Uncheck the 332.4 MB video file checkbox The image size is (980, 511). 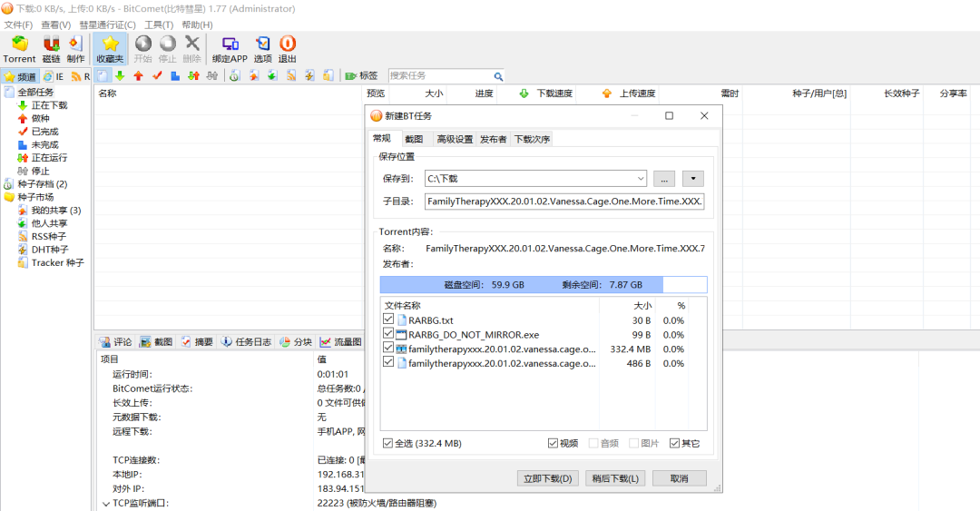388,349
